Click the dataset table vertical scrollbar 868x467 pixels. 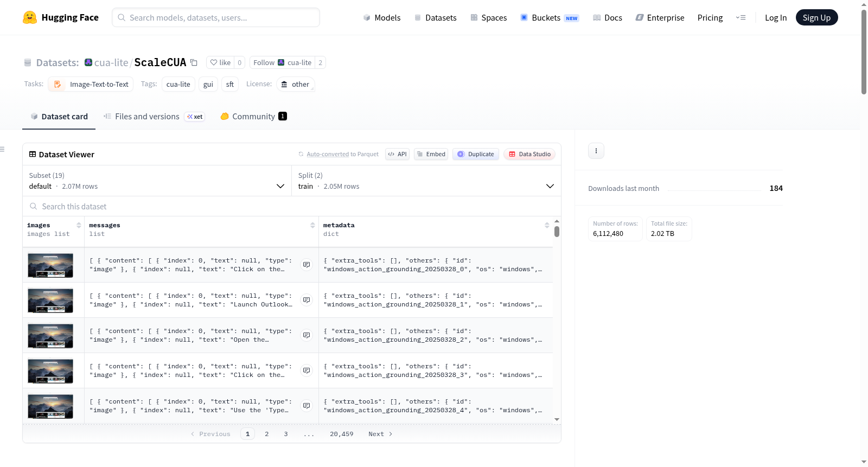point(557,232)
